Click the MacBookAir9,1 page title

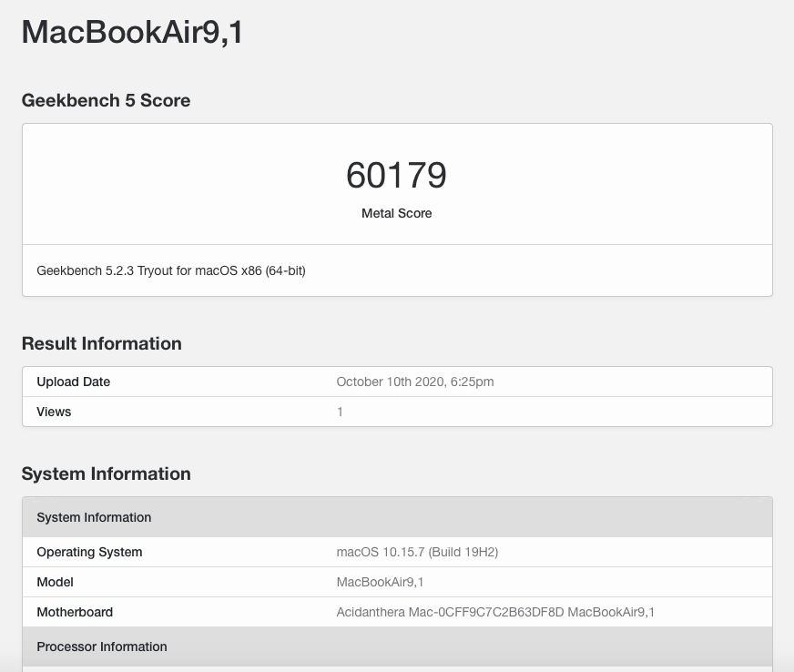[x=132, y=33]
